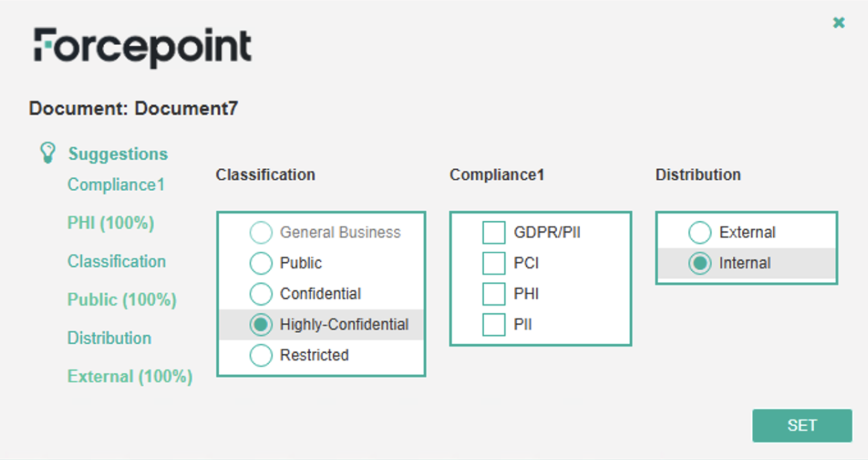Viewport: 868px width, 460px height.
Task: Choose Confidential classification
Action: point(261,294)
